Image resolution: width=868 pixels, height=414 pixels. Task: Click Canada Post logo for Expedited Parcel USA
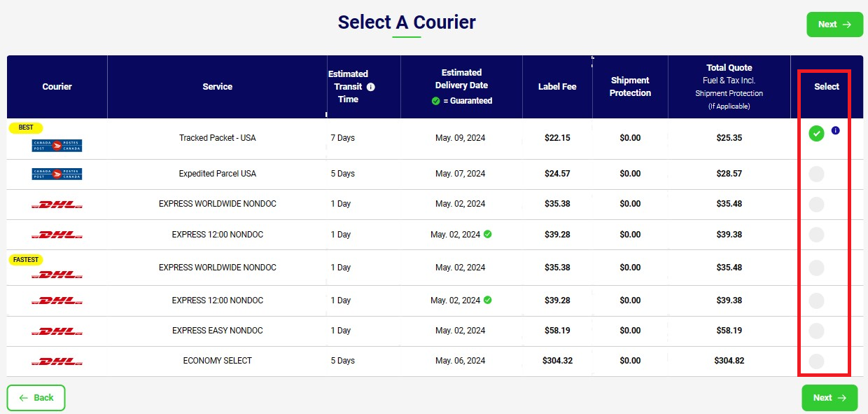[x=57, y=174]
